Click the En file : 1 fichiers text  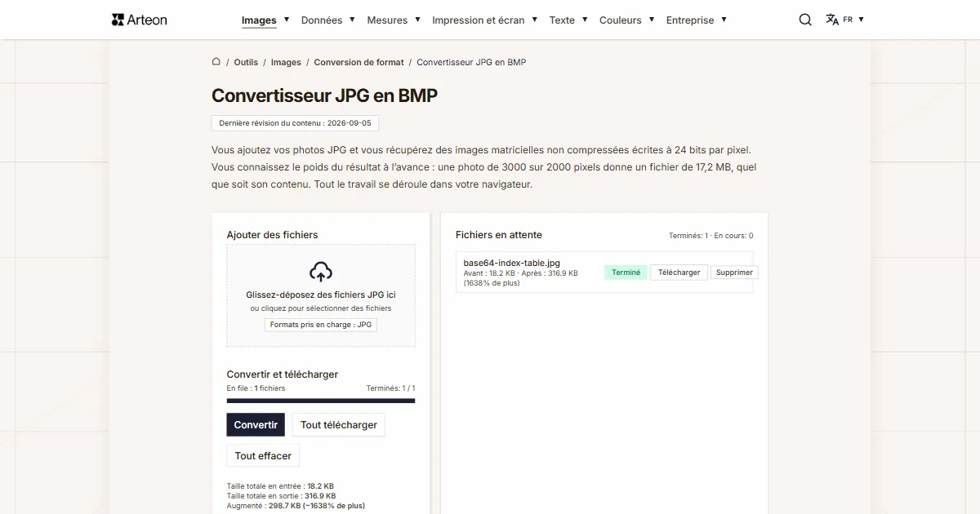(x=256, y=388)
